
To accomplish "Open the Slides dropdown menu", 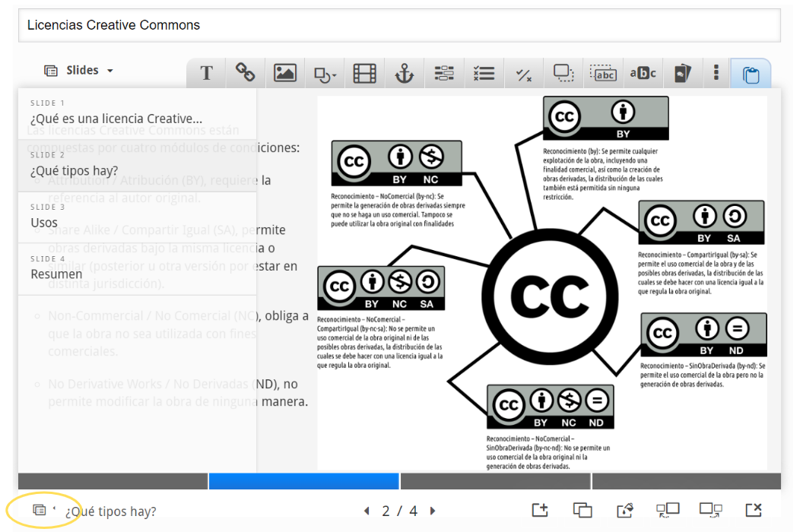I will click(79, 70).
